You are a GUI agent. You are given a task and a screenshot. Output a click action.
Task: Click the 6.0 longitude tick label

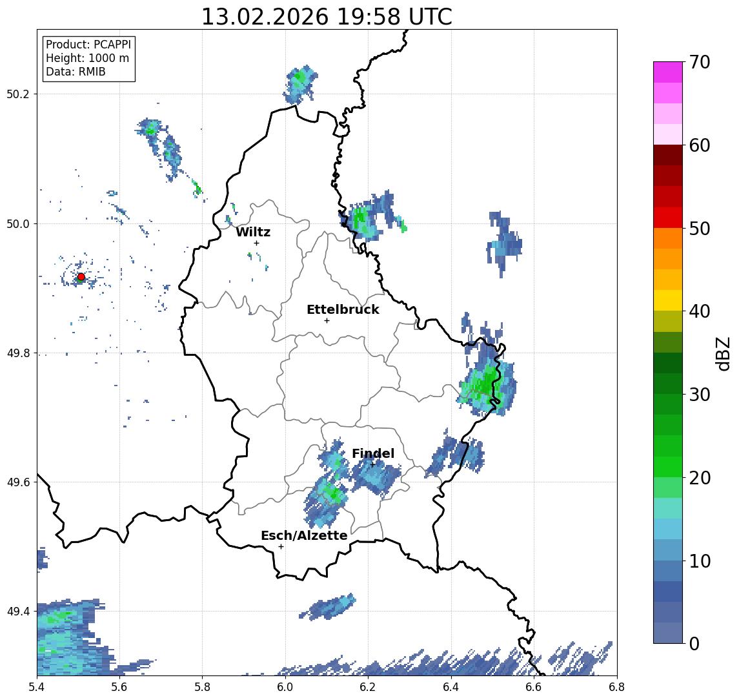coord(286,687)
